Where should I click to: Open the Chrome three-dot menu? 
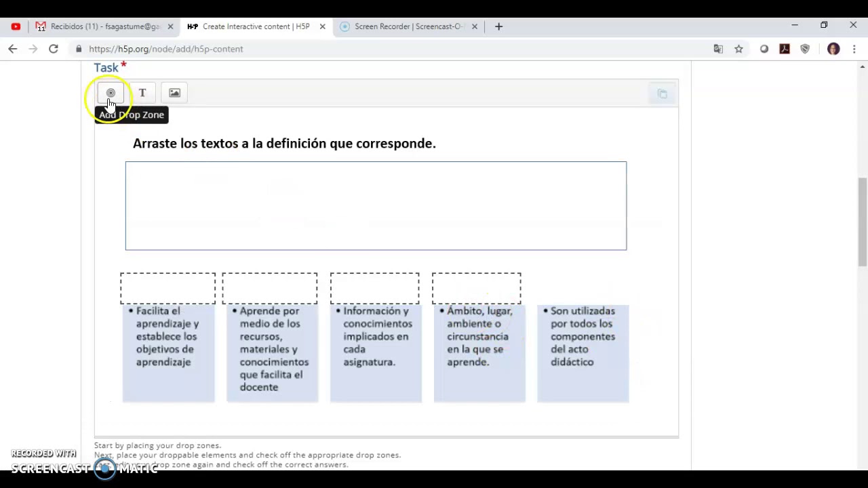click(x=854, y=49)
